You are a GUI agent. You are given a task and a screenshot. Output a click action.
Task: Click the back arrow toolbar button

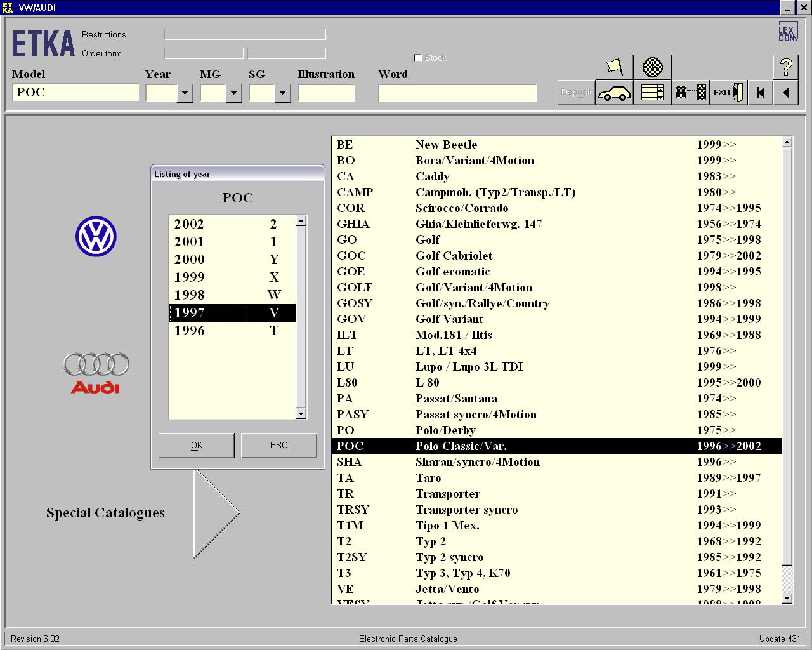(786, 93)
